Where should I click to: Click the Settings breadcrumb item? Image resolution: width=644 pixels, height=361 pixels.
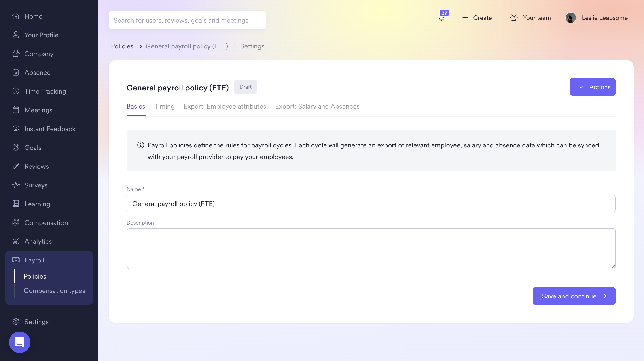tap(252, 46)
